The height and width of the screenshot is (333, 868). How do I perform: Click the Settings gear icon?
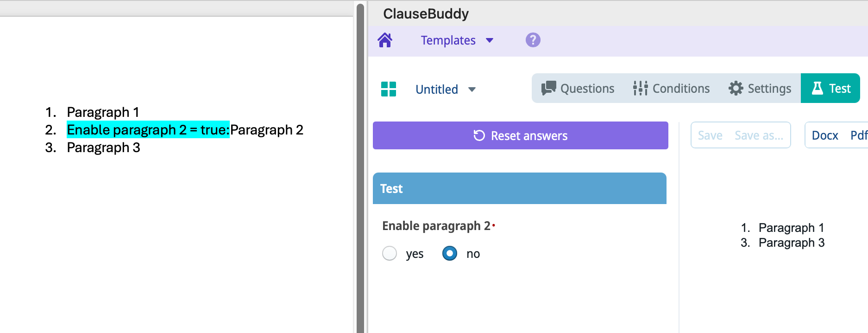click(x=736, y=88)
